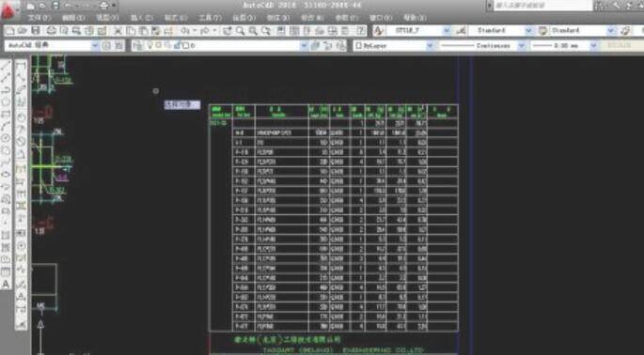Select the Zoom Realtime magnifier icon
Screen dimensions: 644x355
click(240, 31)
